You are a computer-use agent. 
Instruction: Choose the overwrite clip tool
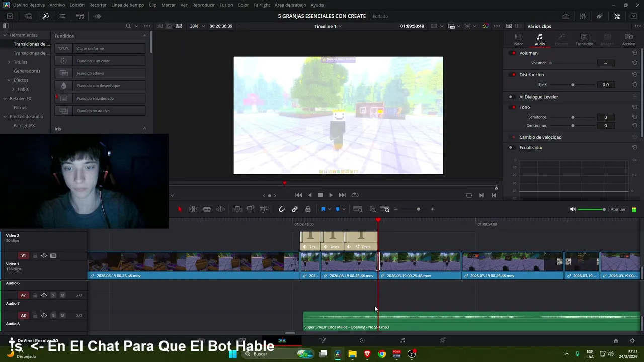pyautogui.click(x=251, y=209)
